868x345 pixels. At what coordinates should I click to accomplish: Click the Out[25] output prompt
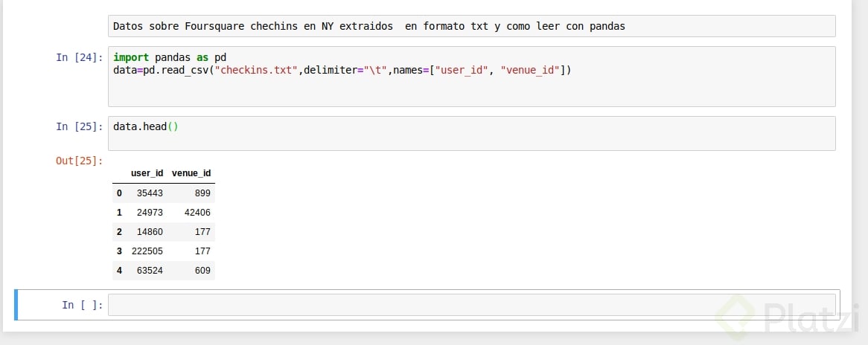point(80,161)
